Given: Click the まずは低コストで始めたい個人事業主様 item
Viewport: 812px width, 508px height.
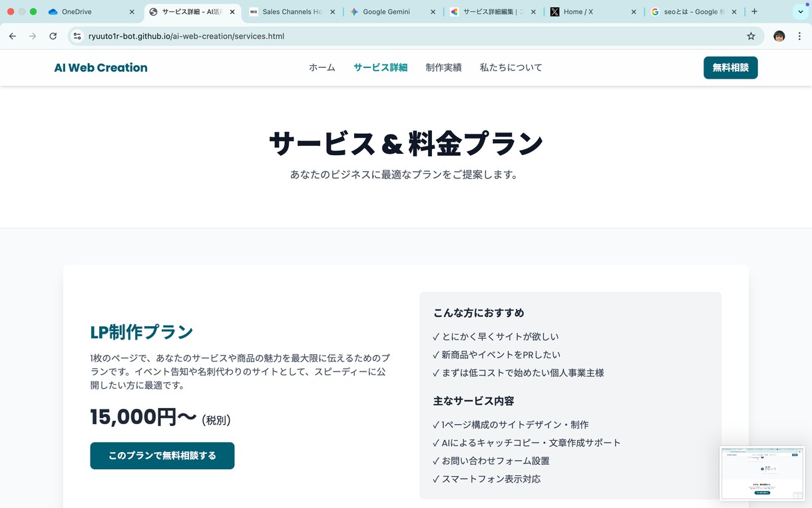Looking at the screenshot, I should (518, 373).
